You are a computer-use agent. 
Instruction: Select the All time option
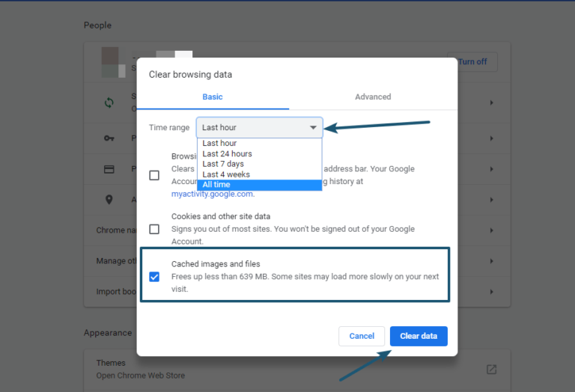[260, 185]
